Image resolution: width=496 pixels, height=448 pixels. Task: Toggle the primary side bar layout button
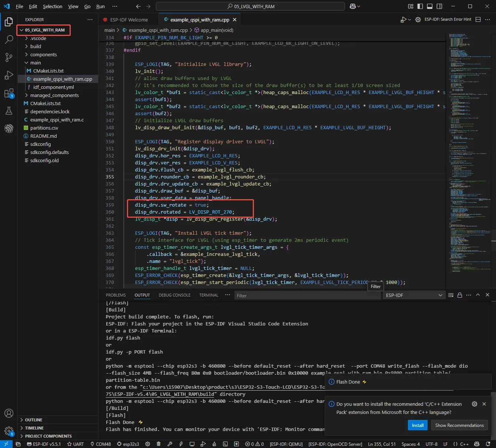tap(420, 6)
